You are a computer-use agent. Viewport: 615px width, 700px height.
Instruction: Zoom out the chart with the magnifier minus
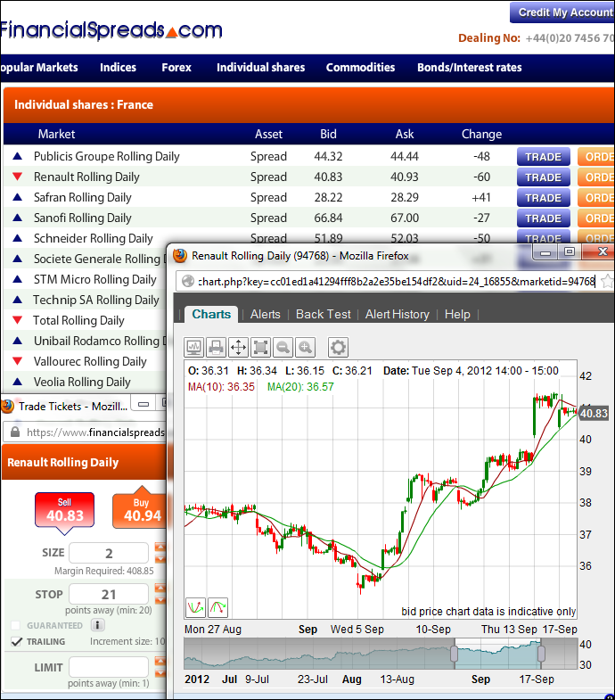coord(283,347)
